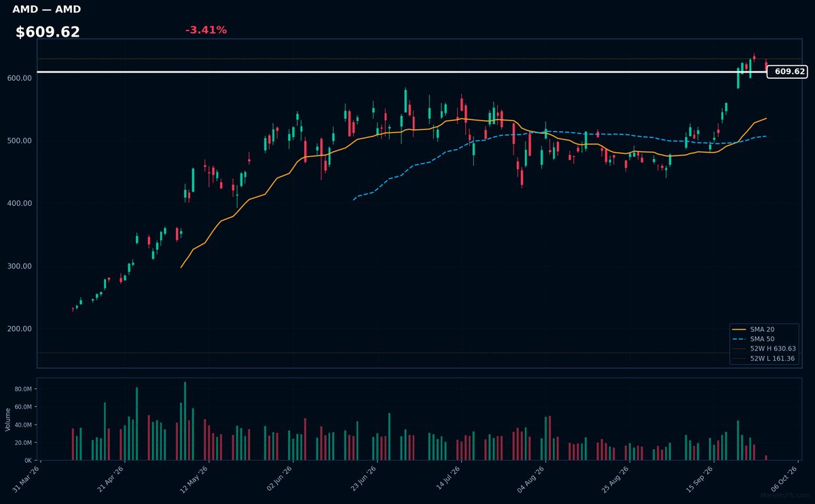Click the 609.62 price label tag
This screenshot has height=504, width=815.
tap(787, 71)
